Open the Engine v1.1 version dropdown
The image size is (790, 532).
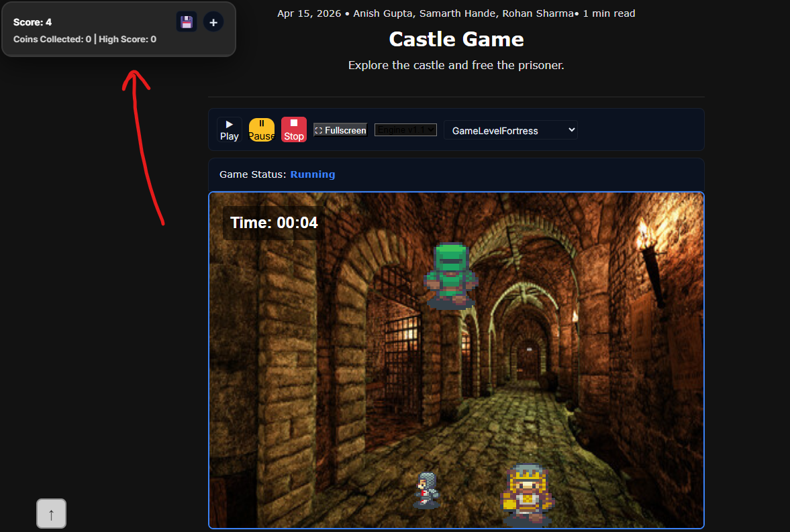point(405,130)
